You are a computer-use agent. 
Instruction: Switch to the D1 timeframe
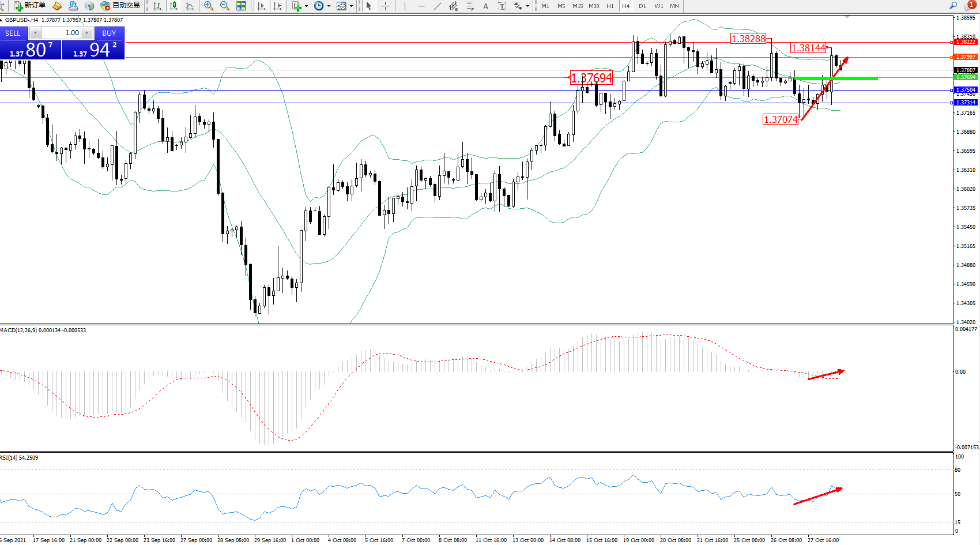pos(642,6)
